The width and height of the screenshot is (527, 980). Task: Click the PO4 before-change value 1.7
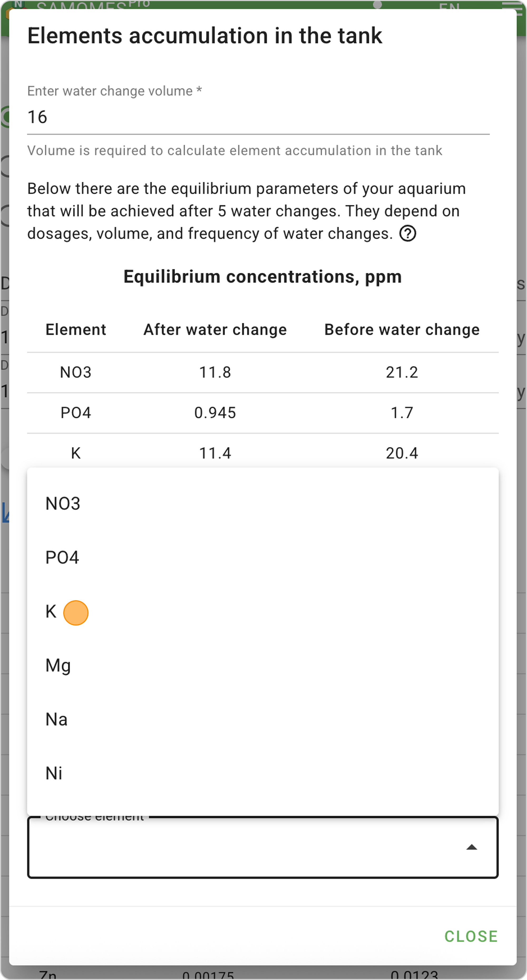402,413
